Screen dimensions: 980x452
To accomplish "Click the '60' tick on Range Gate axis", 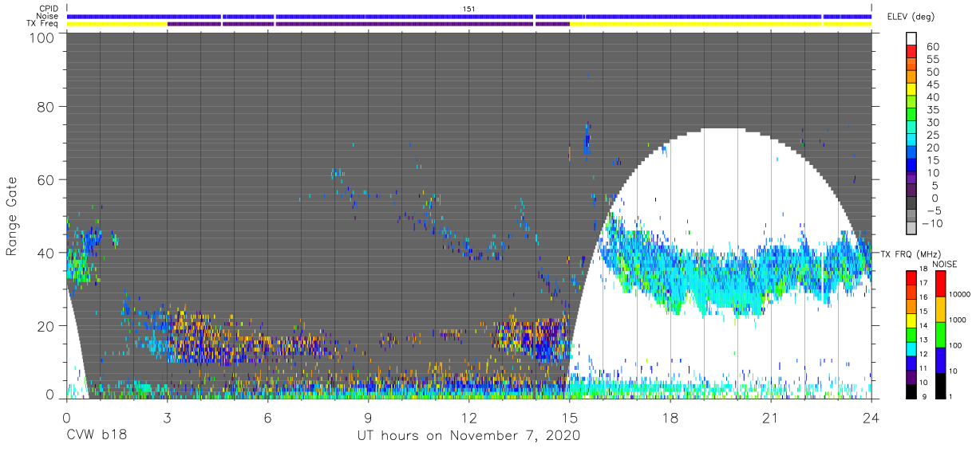I will pos(45,179).
